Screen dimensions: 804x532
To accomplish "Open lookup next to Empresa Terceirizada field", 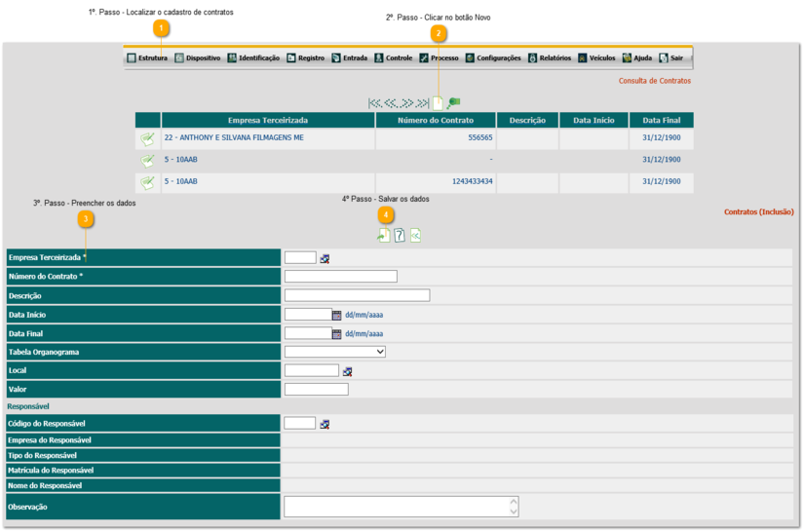I will tap(325, 259).
